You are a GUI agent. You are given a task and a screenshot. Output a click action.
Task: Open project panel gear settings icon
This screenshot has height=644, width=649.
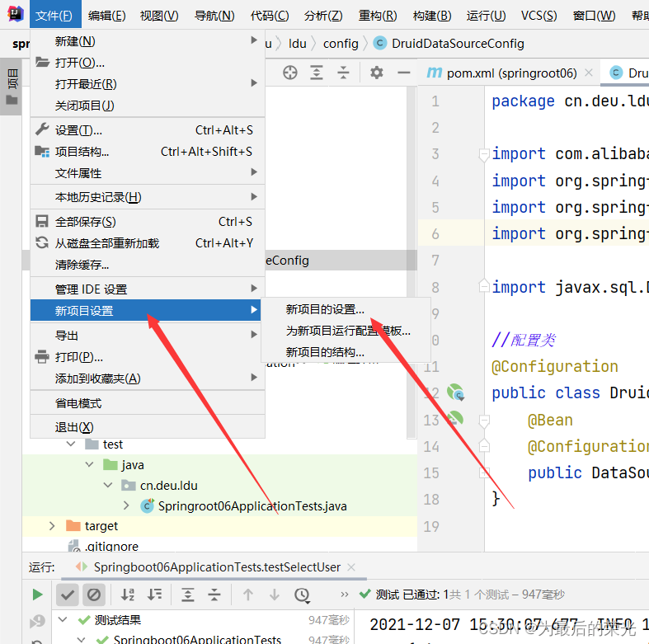(x=376, y=73)
